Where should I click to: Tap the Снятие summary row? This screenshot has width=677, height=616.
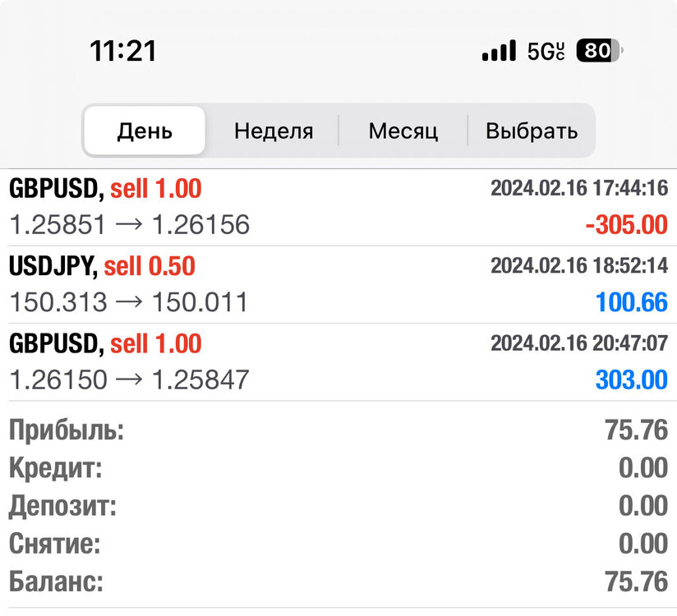pyautogui.click(x=338, y=544)
